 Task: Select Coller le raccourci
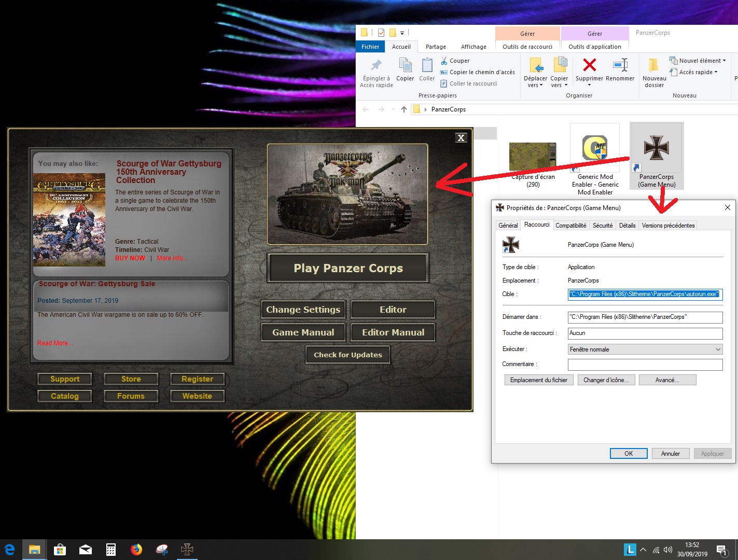469,83
